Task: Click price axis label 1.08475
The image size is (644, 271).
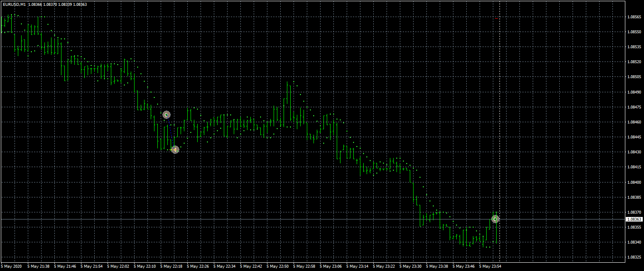Action: pos(634,107)
